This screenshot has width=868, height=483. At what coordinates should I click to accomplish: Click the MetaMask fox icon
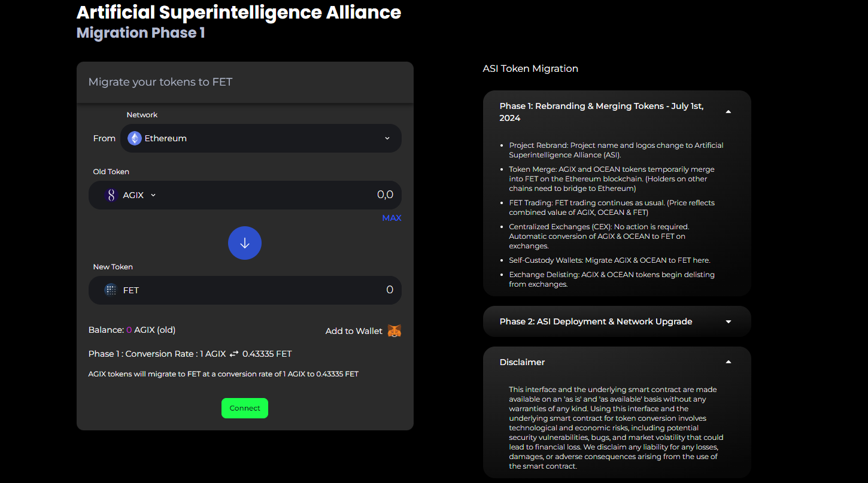(394, 330)
